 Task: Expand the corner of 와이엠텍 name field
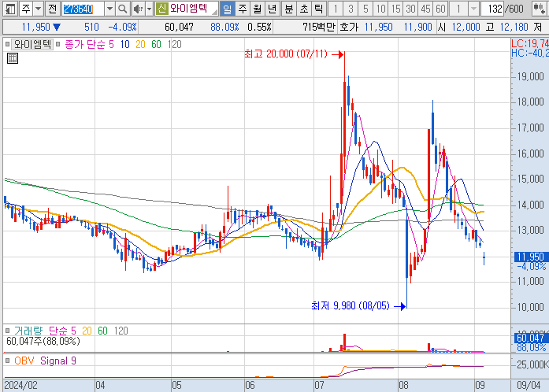click(x=214, y=13)
